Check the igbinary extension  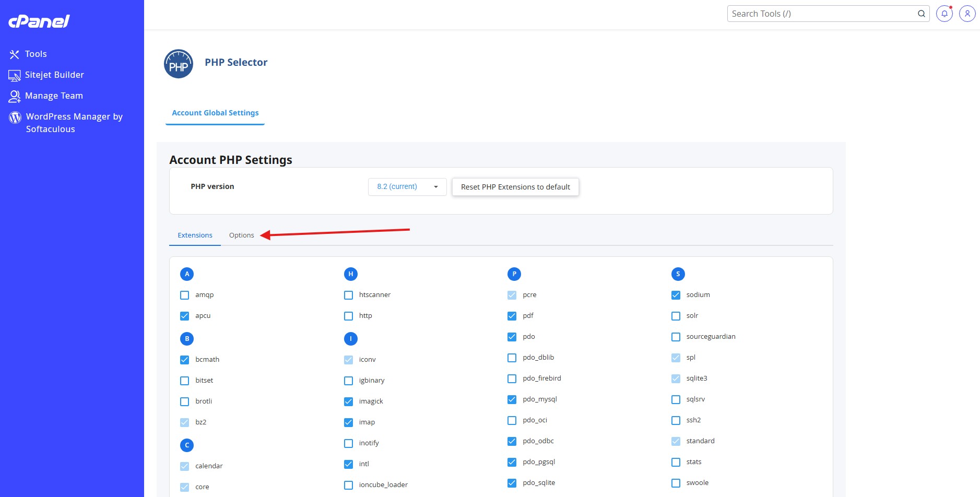point(348,381)
